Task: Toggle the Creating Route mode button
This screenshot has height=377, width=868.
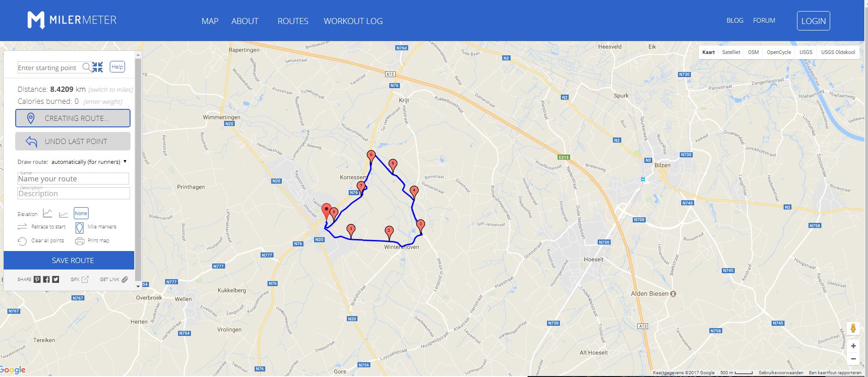Action: pos(73,118)
